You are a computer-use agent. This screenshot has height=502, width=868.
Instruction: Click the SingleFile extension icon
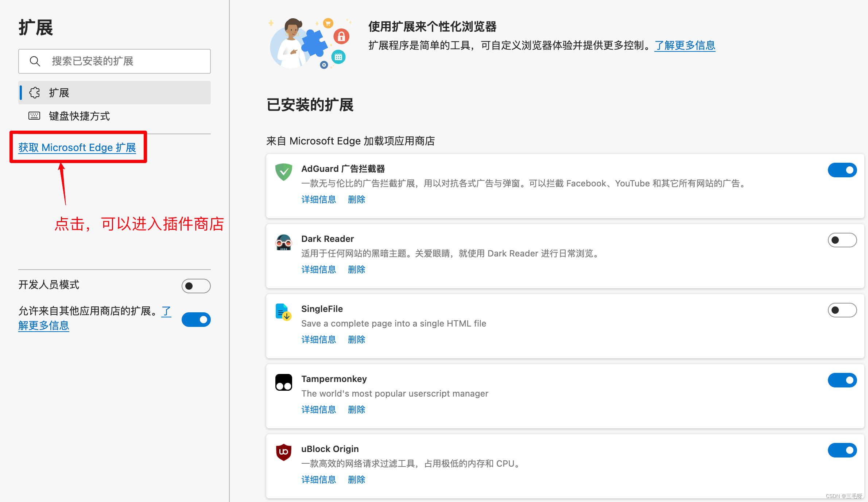[x=283, y=312]
